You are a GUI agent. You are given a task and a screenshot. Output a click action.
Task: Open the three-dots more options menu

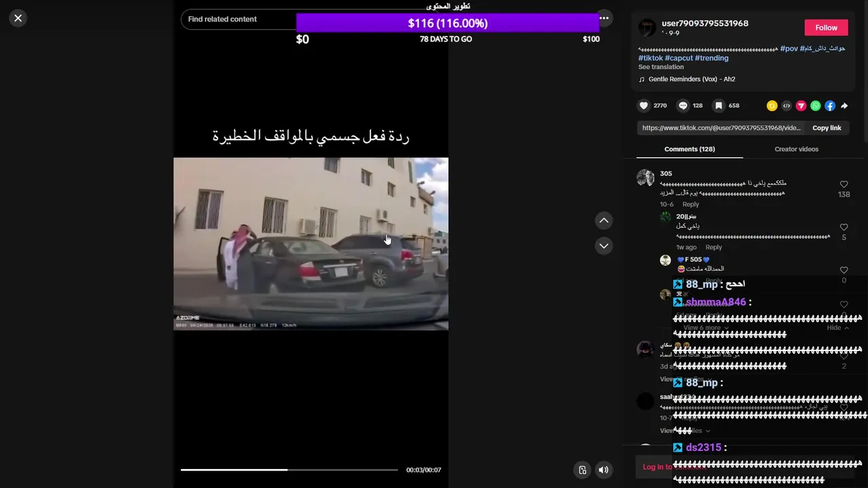604,18
